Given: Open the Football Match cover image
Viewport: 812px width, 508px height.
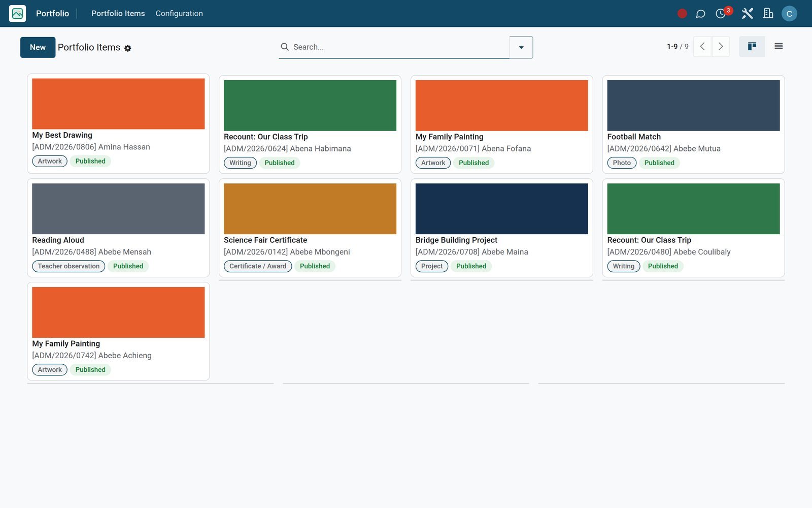Looking at the screenshot, I should pos(693,106).
